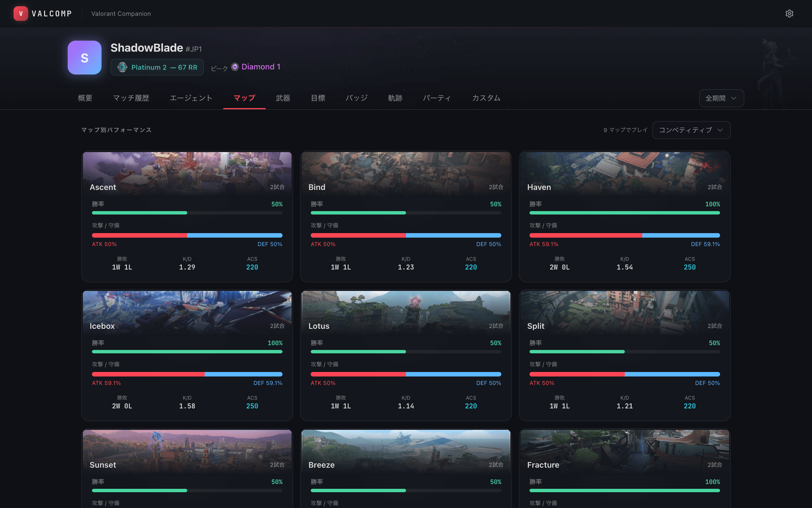The image size is (812, 508).
Task: Click the Haven win rate progress bar
Action: tap(625, 213)
